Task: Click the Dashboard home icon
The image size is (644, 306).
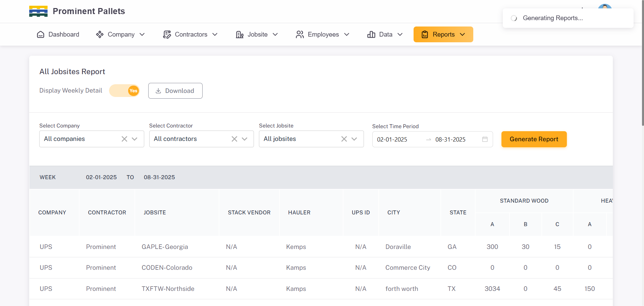Action: tap(41, 35)
